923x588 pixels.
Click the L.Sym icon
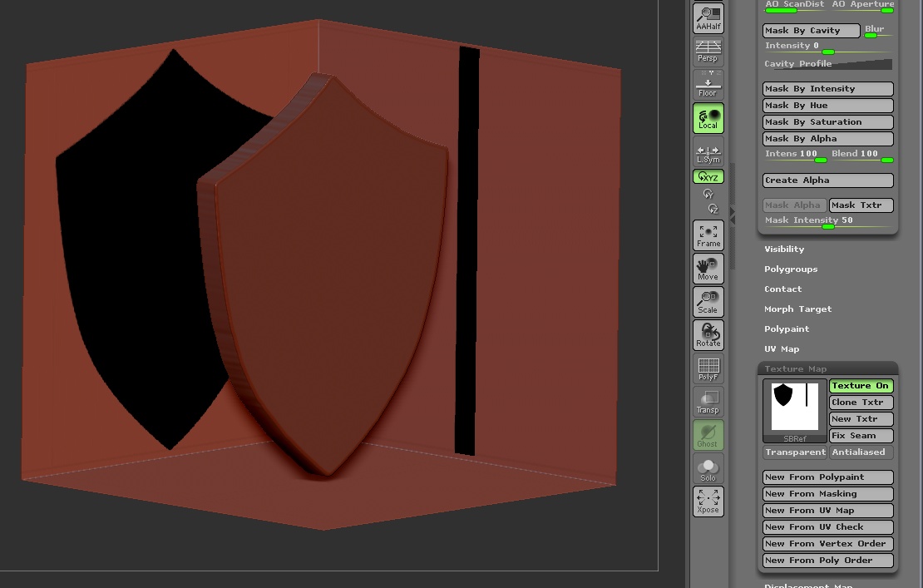coord(708,154)
